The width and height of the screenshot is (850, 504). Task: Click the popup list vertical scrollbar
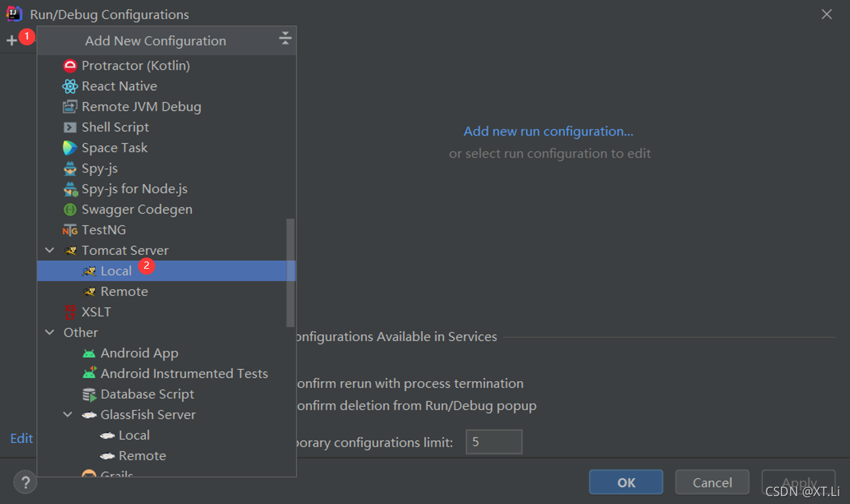point(291,273)
